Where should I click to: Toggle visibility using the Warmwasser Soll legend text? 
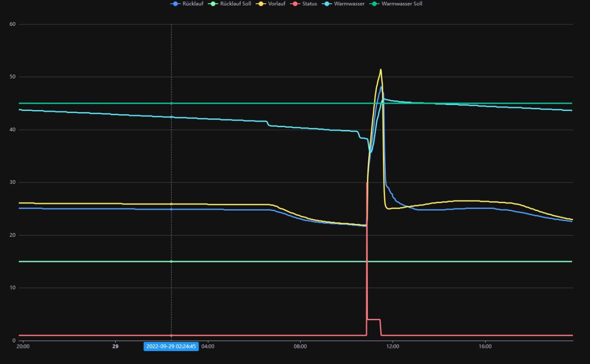coord(401,4)
